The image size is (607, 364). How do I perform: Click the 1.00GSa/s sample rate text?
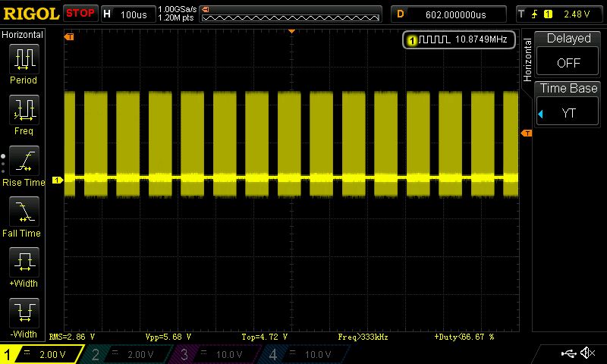178,9
